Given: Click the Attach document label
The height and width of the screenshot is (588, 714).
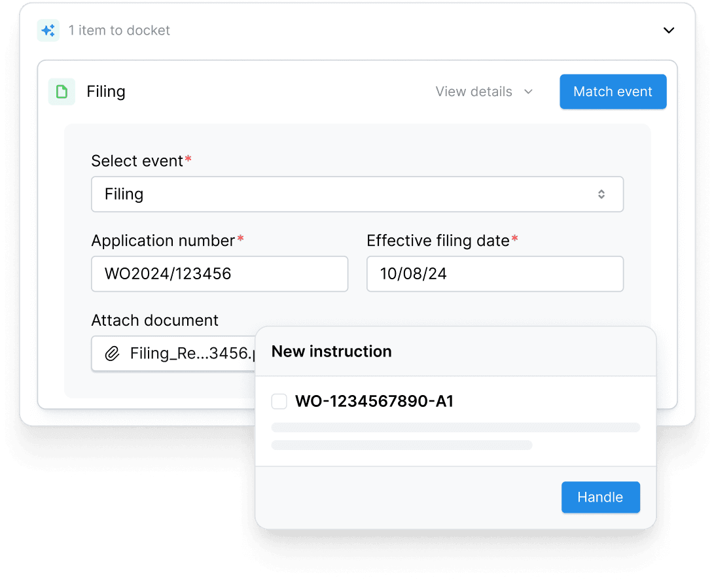Looking at the screenshot, I should click(154, 320).
